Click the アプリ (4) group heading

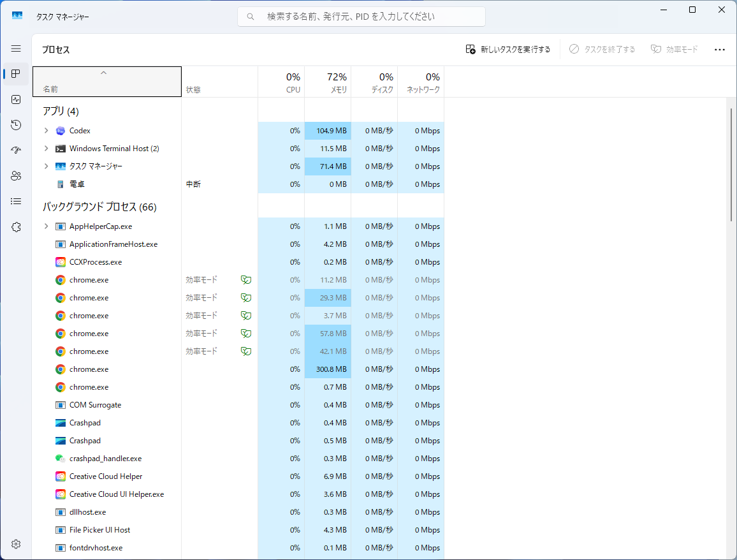click(x=61, y=111)
